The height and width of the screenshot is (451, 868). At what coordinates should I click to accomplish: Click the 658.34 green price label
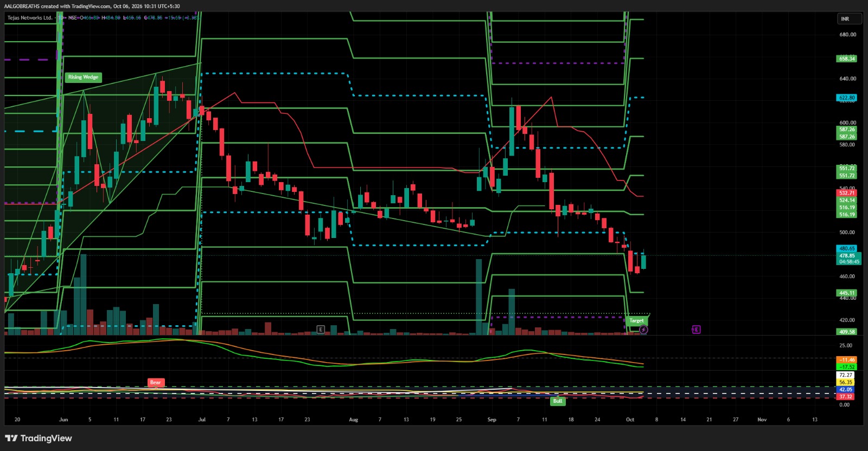coord(847,59)
